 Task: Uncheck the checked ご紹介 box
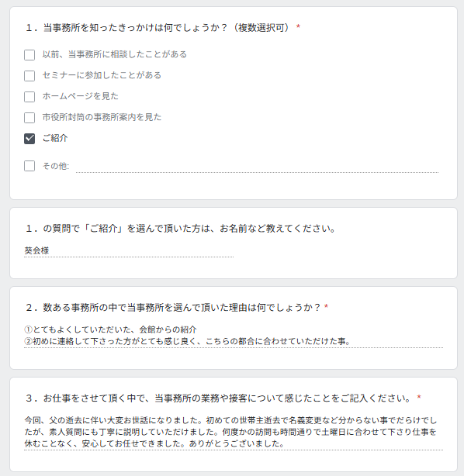coord(29,139)
